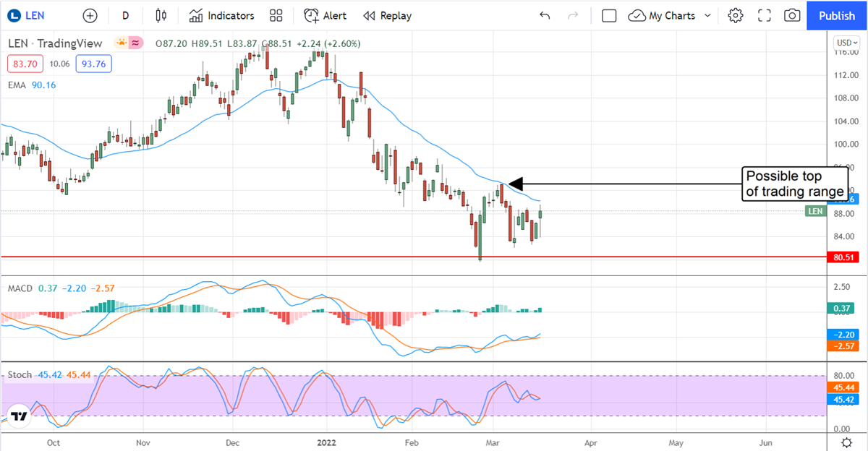Image resolution: width=868 pixels, height=451 pixels.
Task: Click the blue buy price 93.76
Action: (93, 64)
